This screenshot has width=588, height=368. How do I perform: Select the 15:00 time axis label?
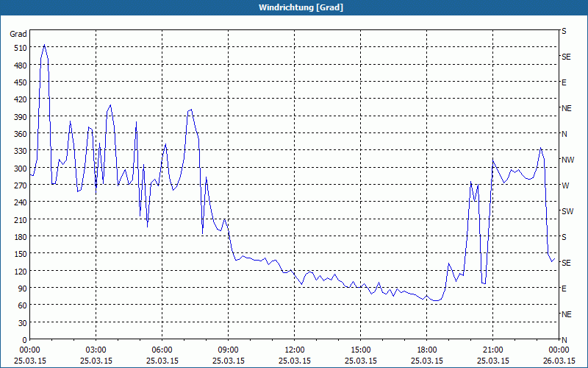(361, 350)
